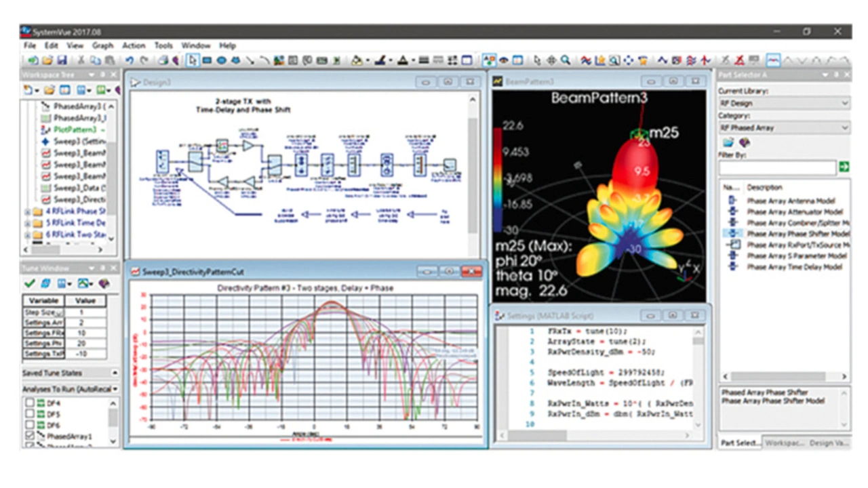The width and height of the screenshot is (868, 488).
Task: Expand the 4 RFLink Phase Shift folder
Action: (28, 211)
